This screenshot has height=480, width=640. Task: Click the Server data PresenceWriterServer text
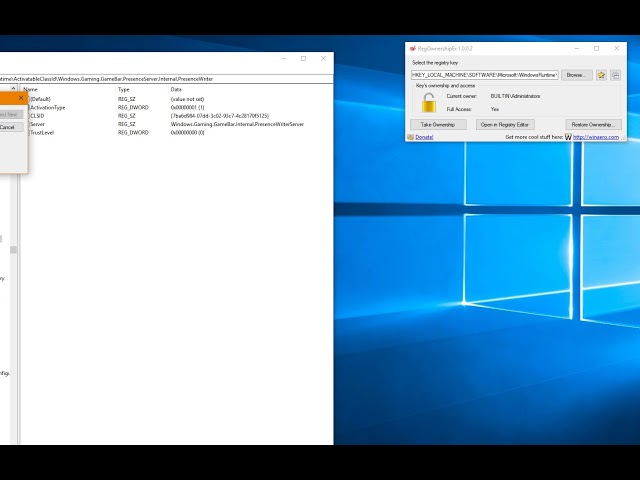(x=237, y=124)
